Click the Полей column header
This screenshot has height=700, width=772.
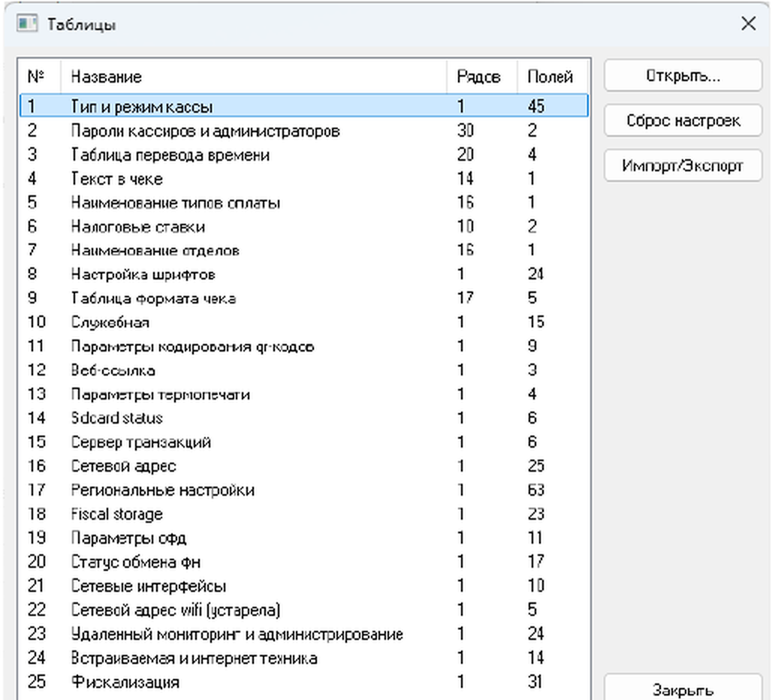pos(553,77)
